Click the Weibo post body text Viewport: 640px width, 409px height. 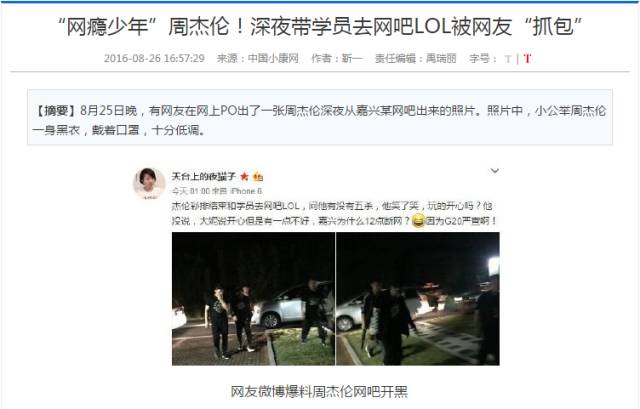click(334, 213)
